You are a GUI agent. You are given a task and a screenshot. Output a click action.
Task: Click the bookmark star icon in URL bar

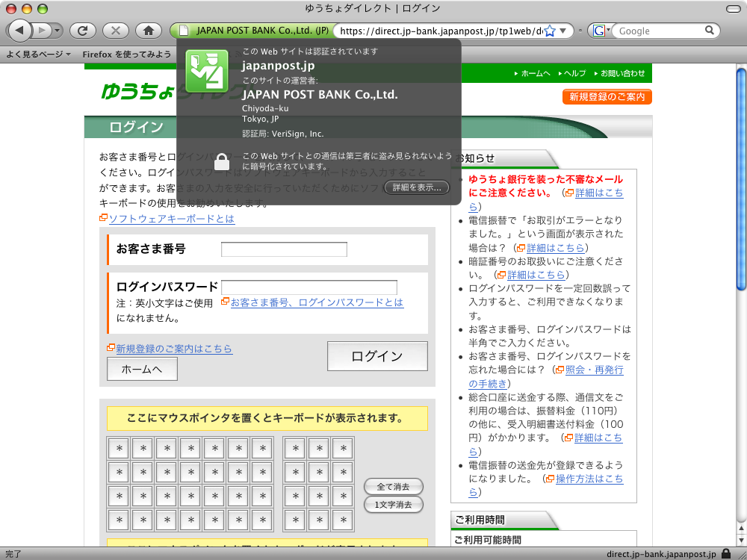(550, 31)
